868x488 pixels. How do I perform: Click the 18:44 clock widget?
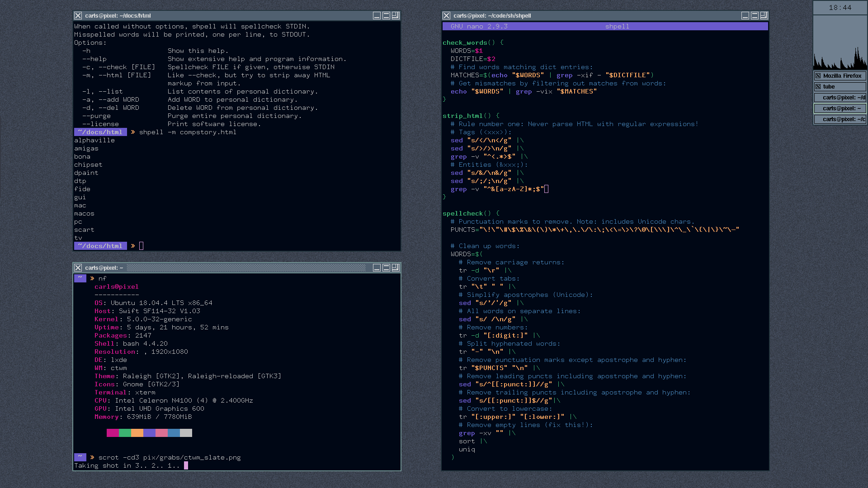840,8
